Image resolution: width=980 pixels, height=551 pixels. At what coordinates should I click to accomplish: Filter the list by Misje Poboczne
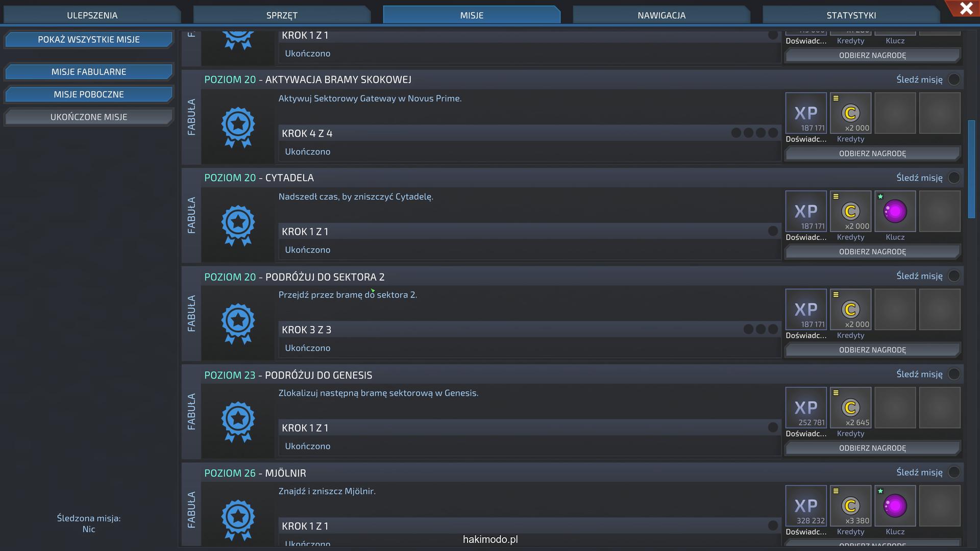(89, 94)
